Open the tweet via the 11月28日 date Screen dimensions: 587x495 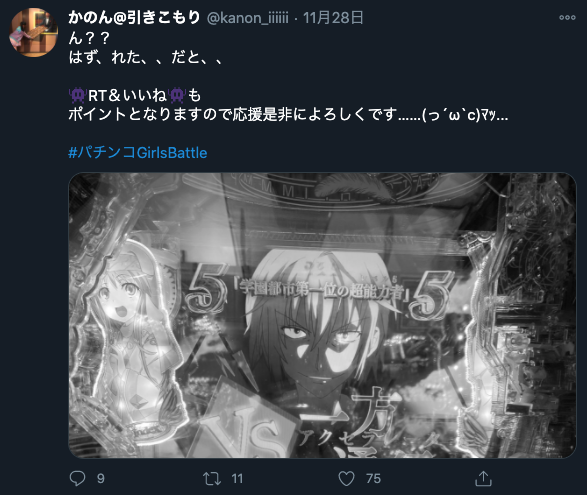point(333,18)
